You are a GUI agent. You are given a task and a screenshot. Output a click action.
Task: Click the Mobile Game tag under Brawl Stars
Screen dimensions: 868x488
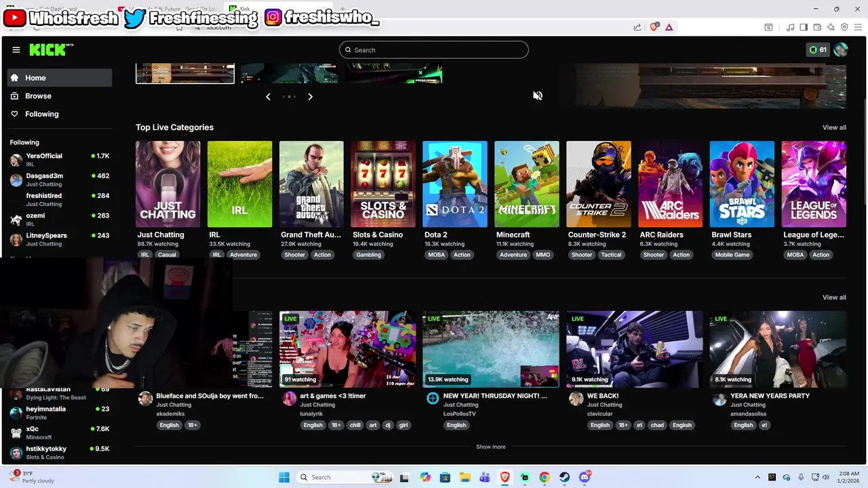[732, 255]
